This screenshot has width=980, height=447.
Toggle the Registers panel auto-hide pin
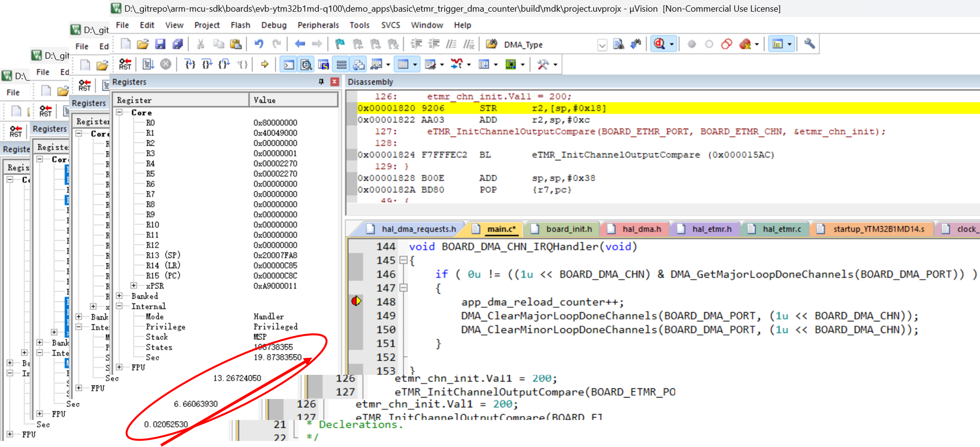tap(321, 81)
